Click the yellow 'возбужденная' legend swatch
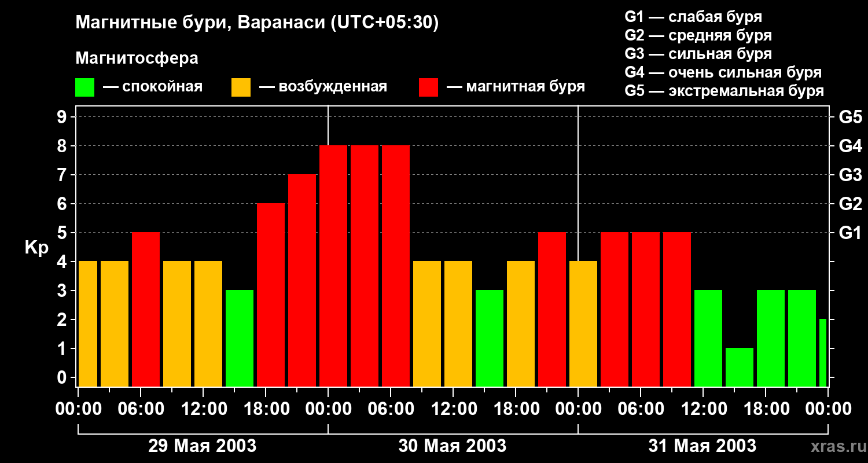The width and height of the screenshot is (868, 463). click(x=241, y=87)
